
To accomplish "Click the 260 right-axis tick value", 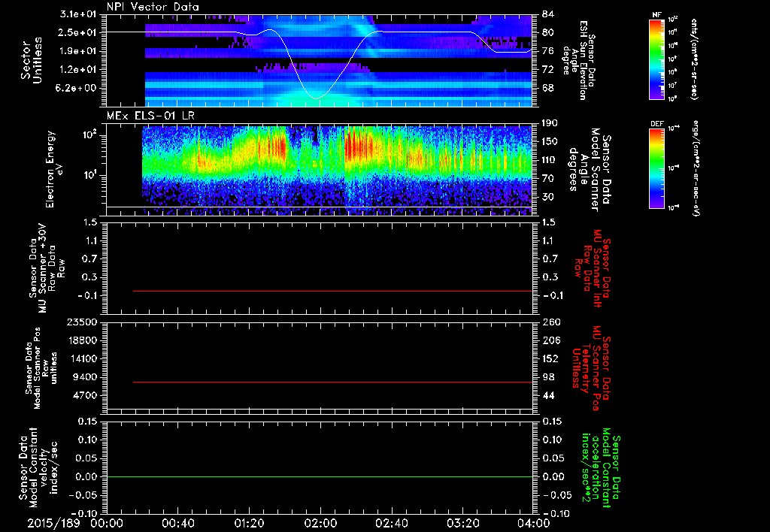I will (x=550, y=322).
